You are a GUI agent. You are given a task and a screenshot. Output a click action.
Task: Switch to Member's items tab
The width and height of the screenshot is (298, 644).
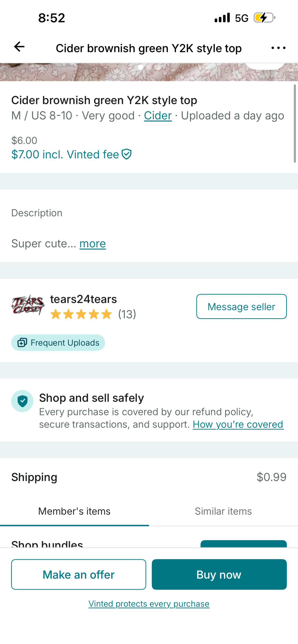coord(74,511)
